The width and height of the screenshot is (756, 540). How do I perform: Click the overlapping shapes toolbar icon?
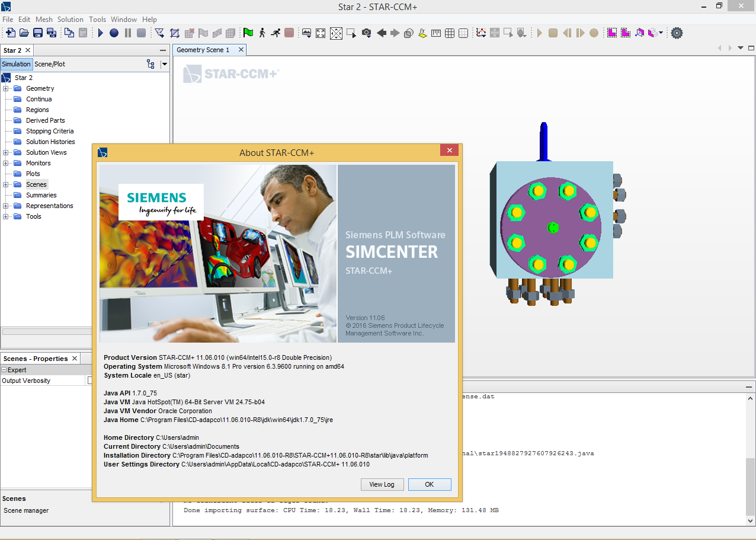click(409, 33)
